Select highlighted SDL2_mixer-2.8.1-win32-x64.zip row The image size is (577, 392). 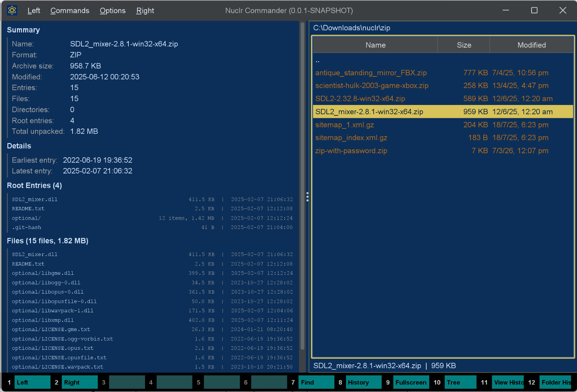pos(443,112)
